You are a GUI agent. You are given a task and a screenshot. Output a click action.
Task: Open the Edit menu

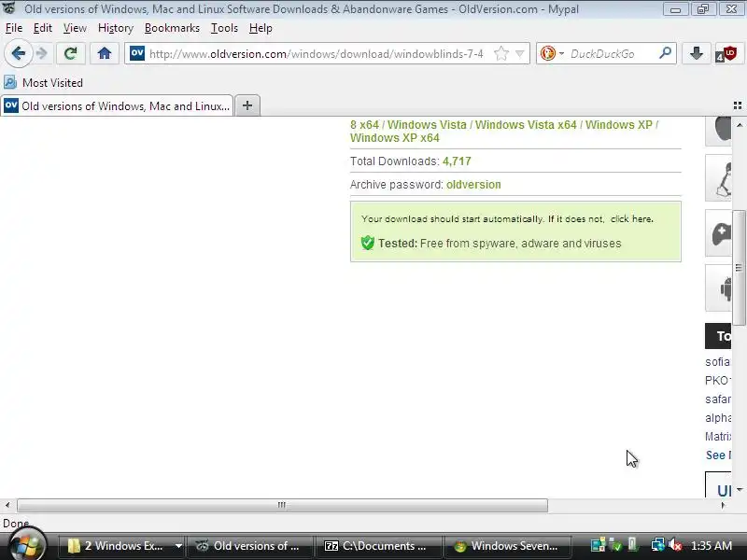pos(42,28)
